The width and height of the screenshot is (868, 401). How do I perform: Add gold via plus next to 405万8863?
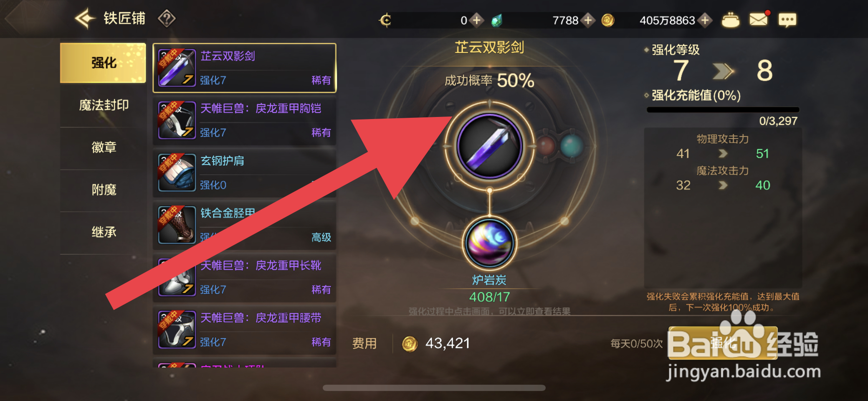[x=705, y=20]
